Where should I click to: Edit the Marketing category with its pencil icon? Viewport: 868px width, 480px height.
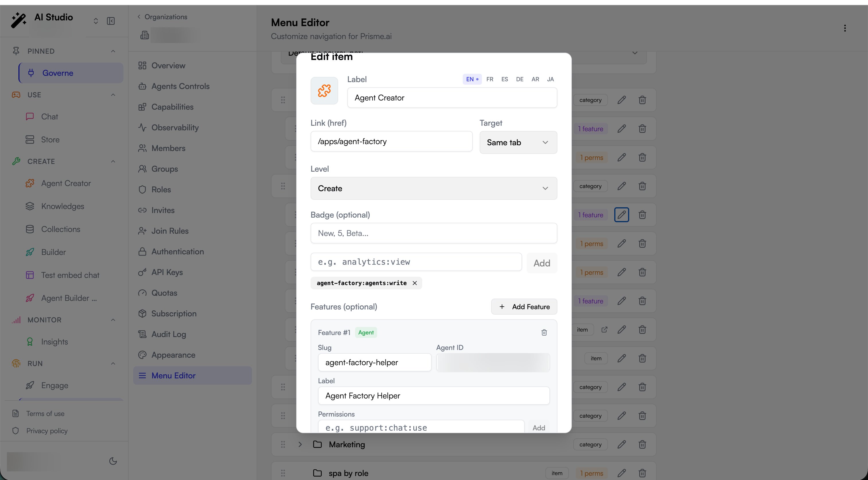click(622, 445)
